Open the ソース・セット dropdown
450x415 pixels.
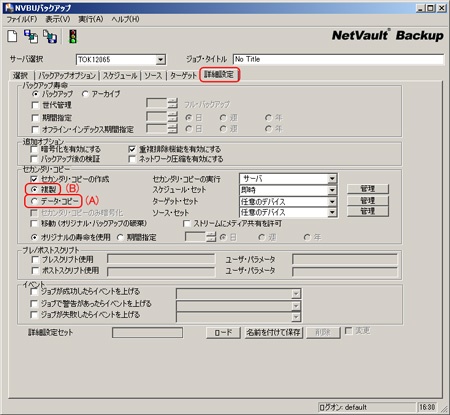[x=332, y=212]
